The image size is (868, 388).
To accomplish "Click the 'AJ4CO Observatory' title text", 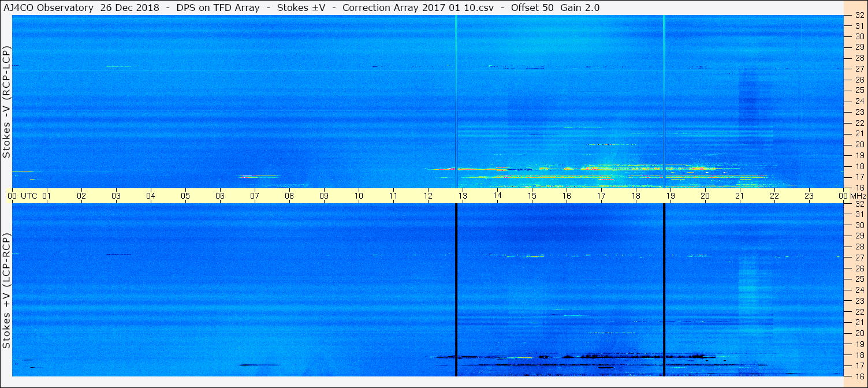I will [x=47, y=8].
